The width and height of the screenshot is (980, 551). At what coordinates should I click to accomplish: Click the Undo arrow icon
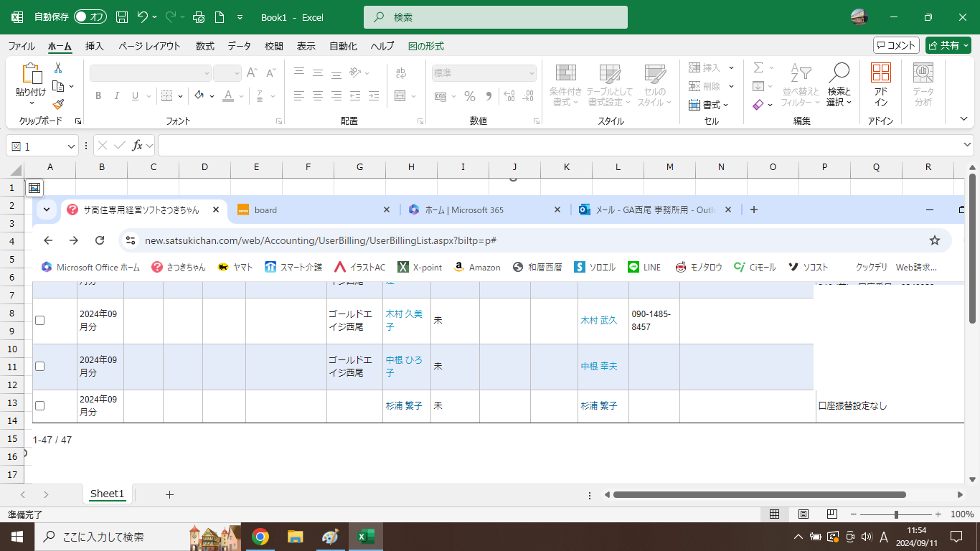[143, 17]
